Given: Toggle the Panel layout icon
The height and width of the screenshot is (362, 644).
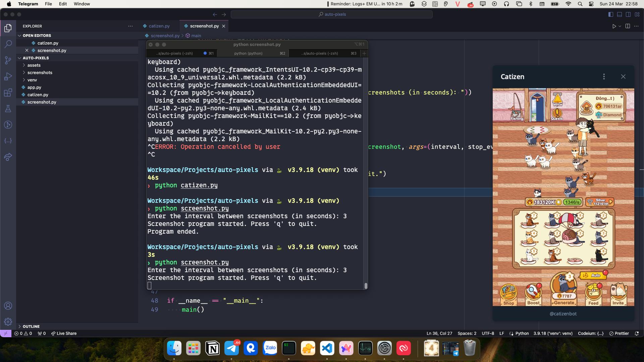Looking at the screenshot, I should (x=620, y=14).
